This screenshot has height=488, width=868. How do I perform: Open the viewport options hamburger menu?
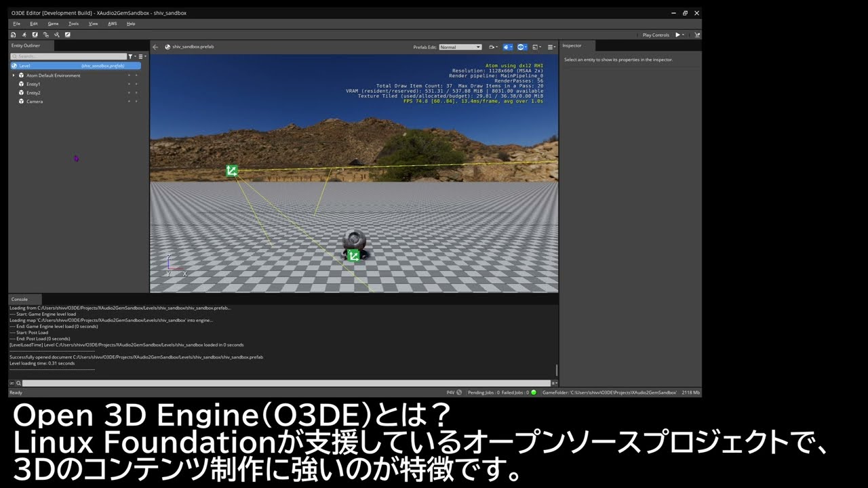[551, 47]
